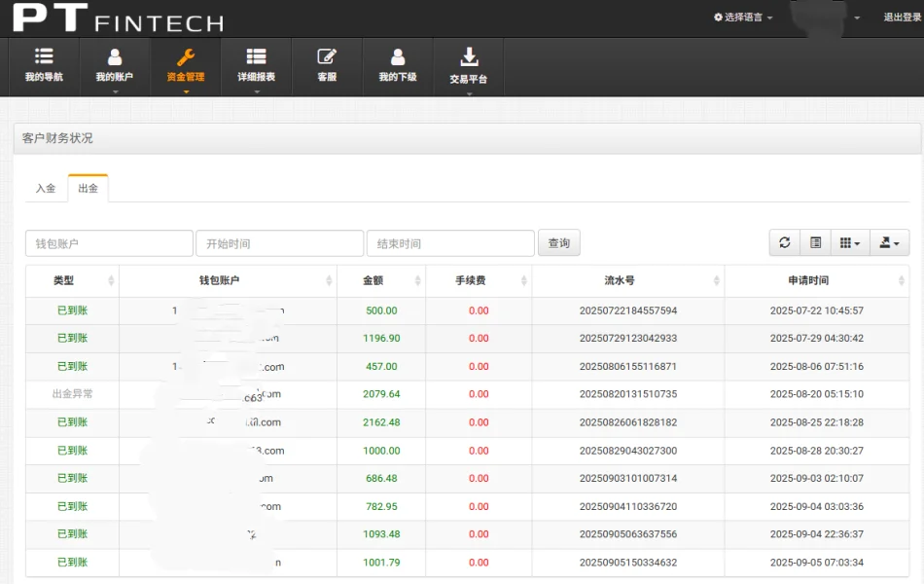Switch to the 入金 tab
Image resolution: width=924 pixels, height=584 pixels.
coord(46,188)
